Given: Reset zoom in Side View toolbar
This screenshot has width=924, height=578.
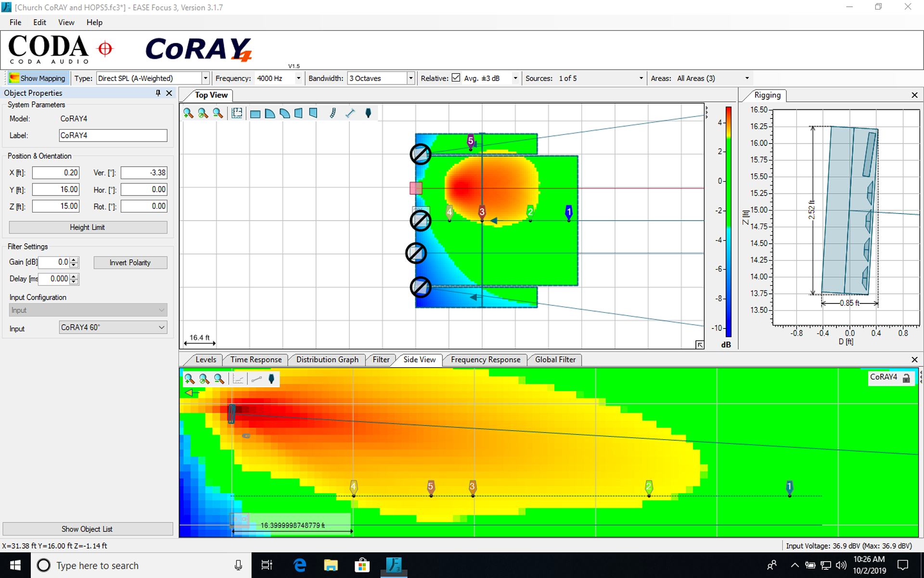Looking at the screenshot, I should [x=205, y=379].
